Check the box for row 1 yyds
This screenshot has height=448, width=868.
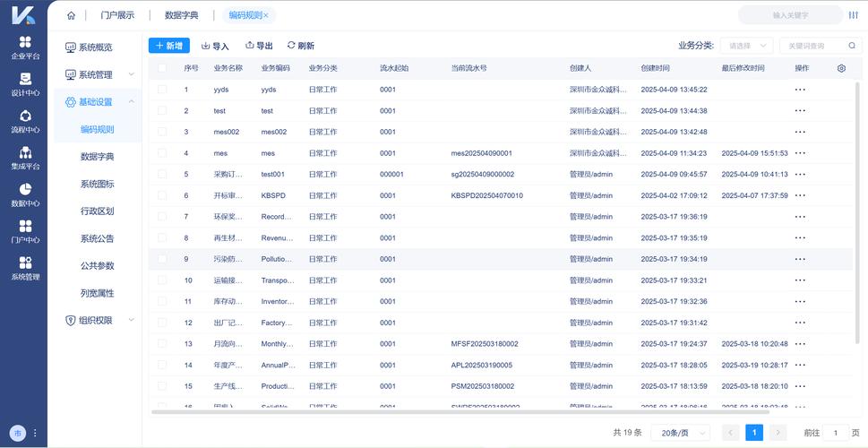(162, 90)
